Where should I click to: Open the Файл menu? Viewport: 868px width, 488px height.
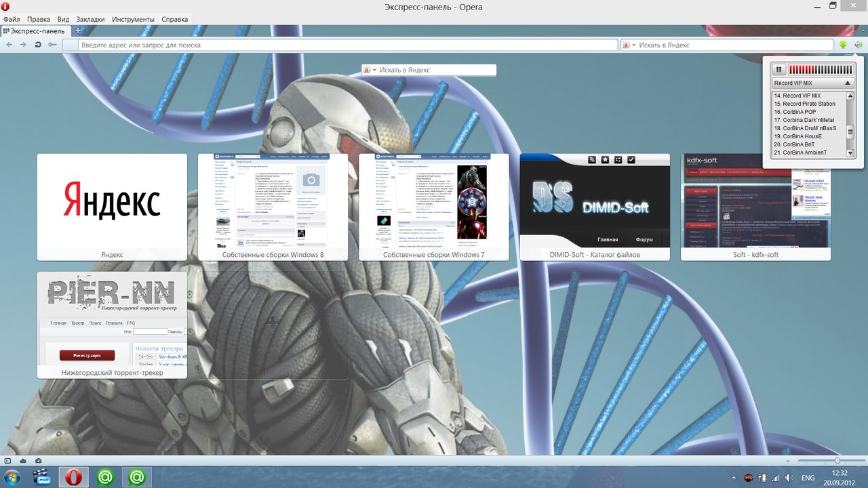[x=12, y=20]
